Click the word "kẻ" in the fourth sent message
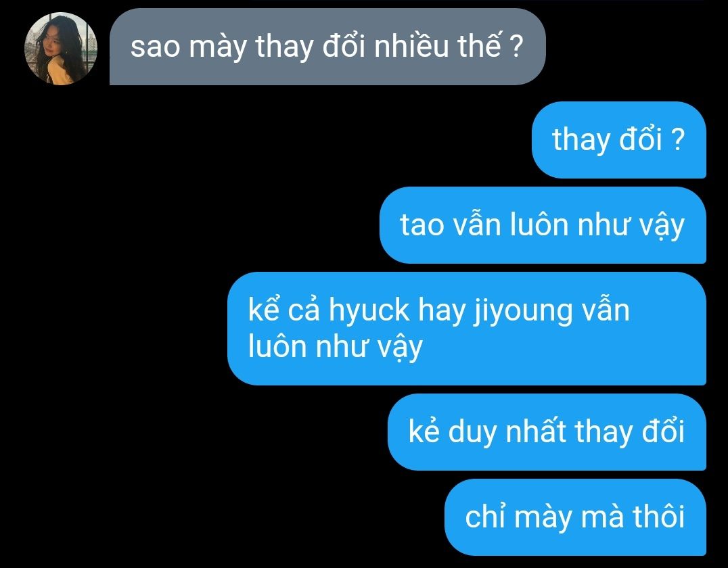The height and width of the screenshot is (568, 728). pyautogui.click(x=424, y=431)
